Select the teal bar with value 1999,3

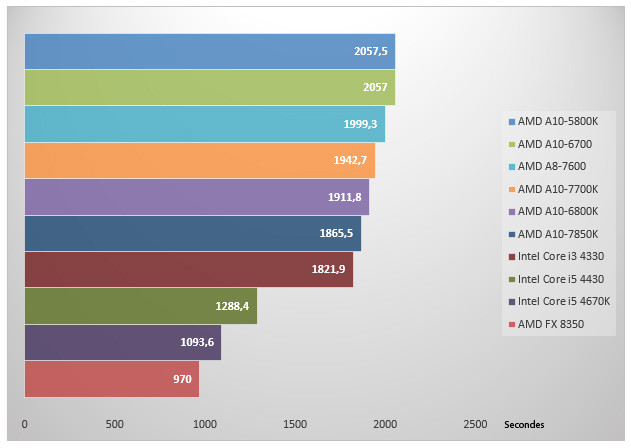[x=205, y=124]
